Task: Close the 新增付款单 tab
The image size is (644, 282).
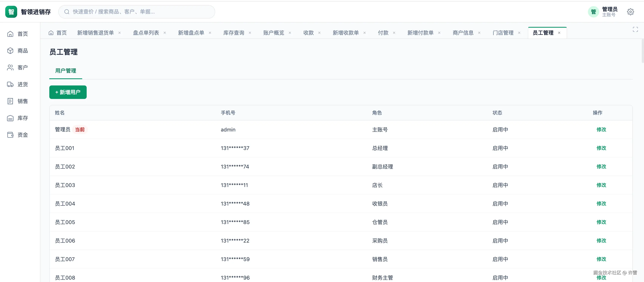Action: tap(439, 33)
